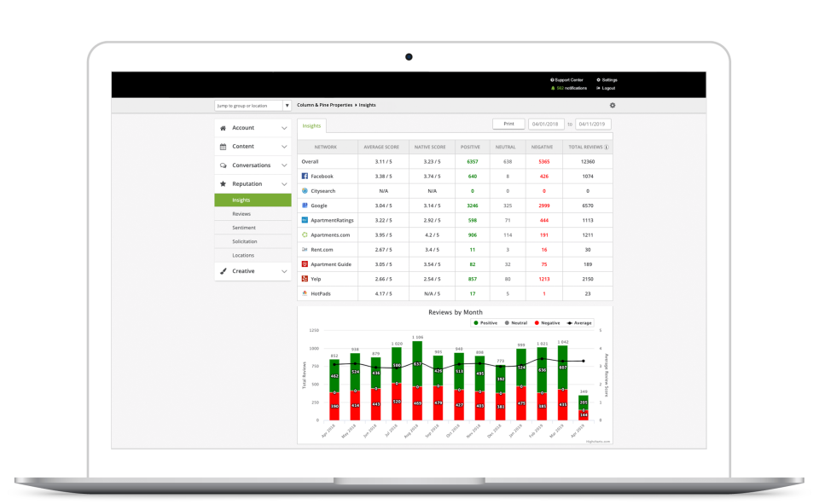Click the Average Score column header
Viewport: 819px width, 504px height.
(x=381, y=148)
